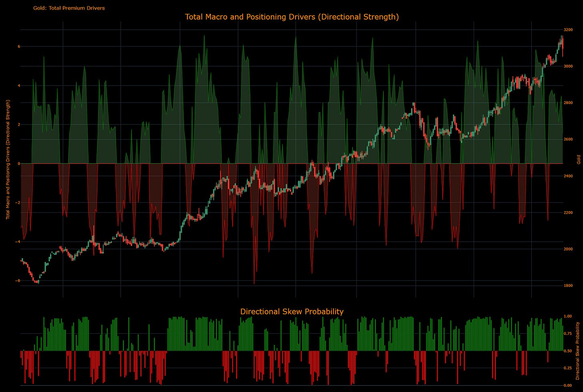Click the 1.00 skew probability tick
The width and height of the screenshot is (583, 392).
[x=568, y=316]
